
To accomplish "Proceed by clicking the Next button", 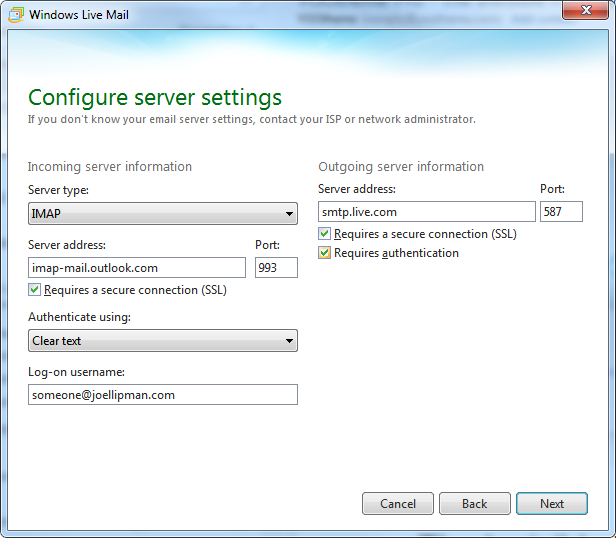I will pyautogui.click(x=552, y=503).
